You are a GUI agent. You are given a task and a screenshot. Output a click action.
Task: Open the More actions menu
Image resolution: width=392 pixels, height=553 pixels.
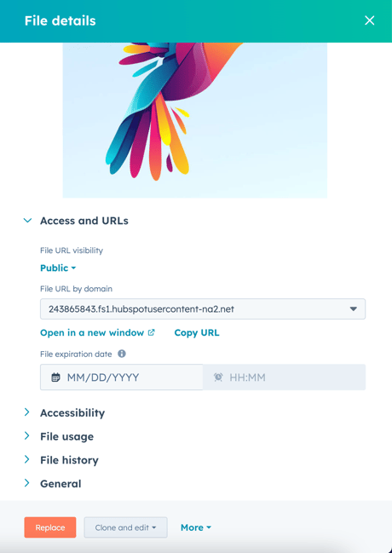(196, 527)
